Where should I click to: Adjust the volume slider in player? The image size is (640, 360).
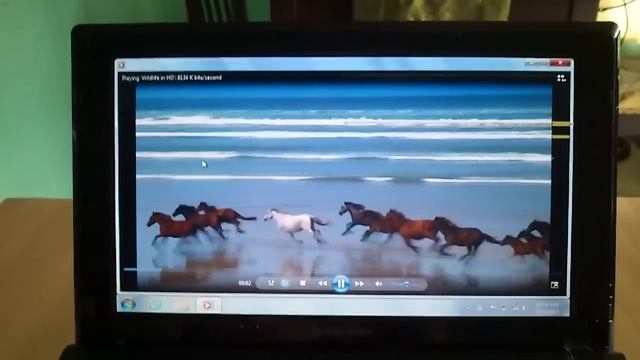coord(401,284)
